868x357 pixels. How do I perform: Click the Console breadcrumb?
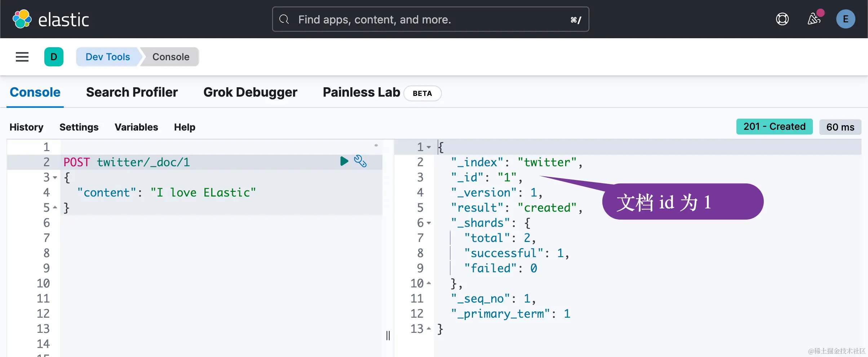click(x=171, y=57)
